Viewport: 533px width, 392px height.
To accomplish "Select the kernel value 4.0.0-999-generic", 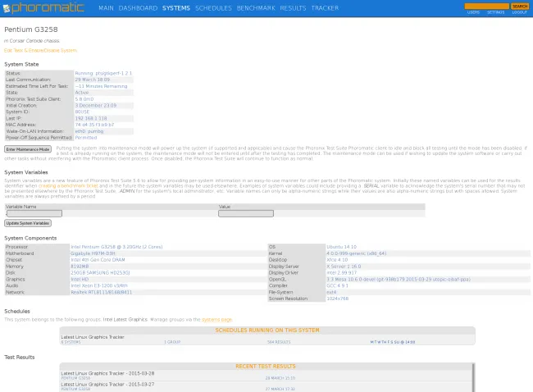I will tap(356, 253).
